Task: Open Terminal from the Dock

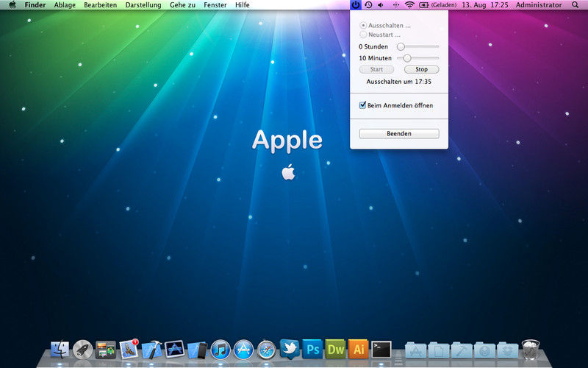Action: (381, 350)
